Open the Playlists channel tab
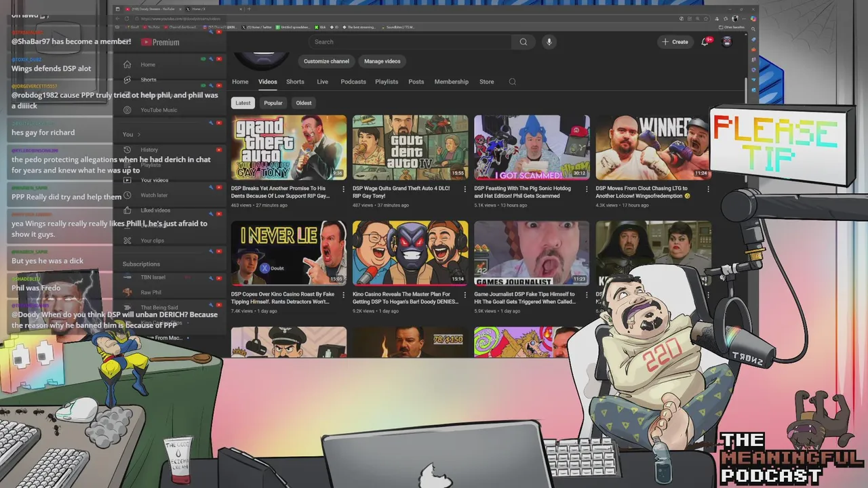This screenshot has height=488, width=868. click(387, 81)
